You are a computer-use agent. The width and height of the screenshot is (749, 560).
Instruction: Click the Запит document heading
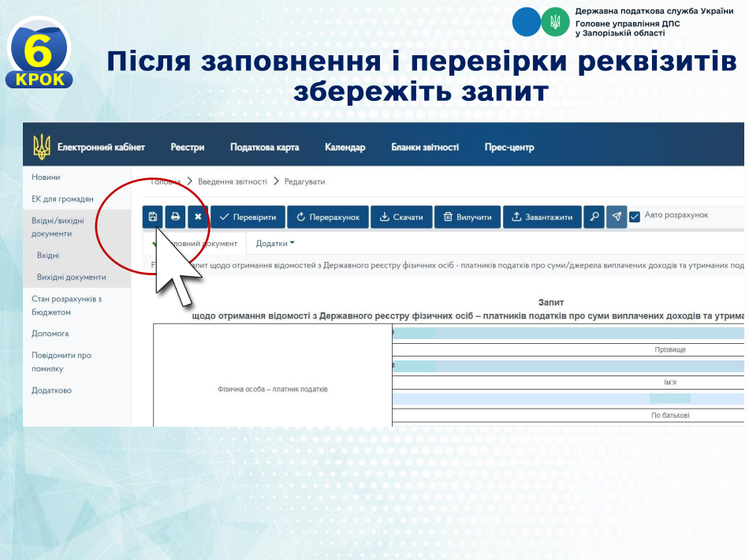[551, 302]
